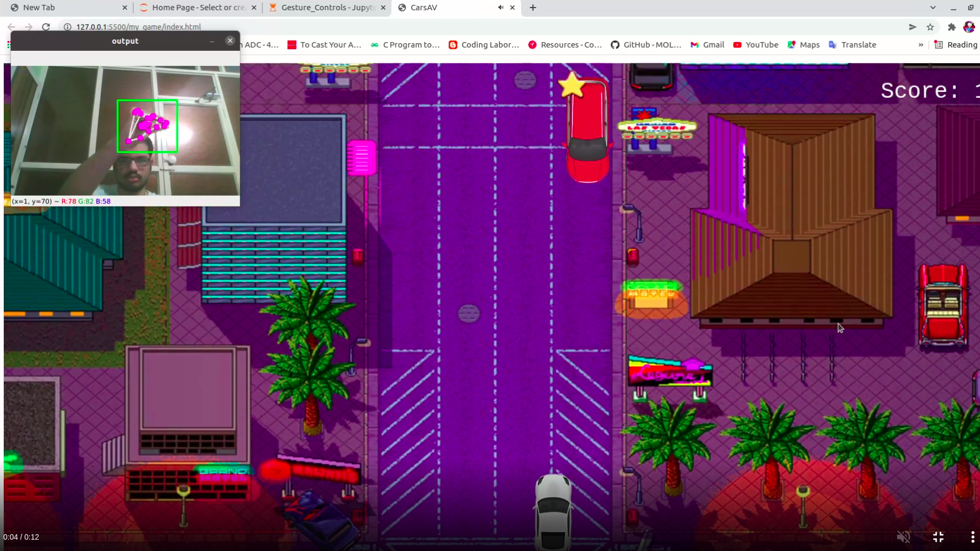Click the white player car at the bottom of the road
The width and height of the screenshot is (980, 551).
point(553,512)
